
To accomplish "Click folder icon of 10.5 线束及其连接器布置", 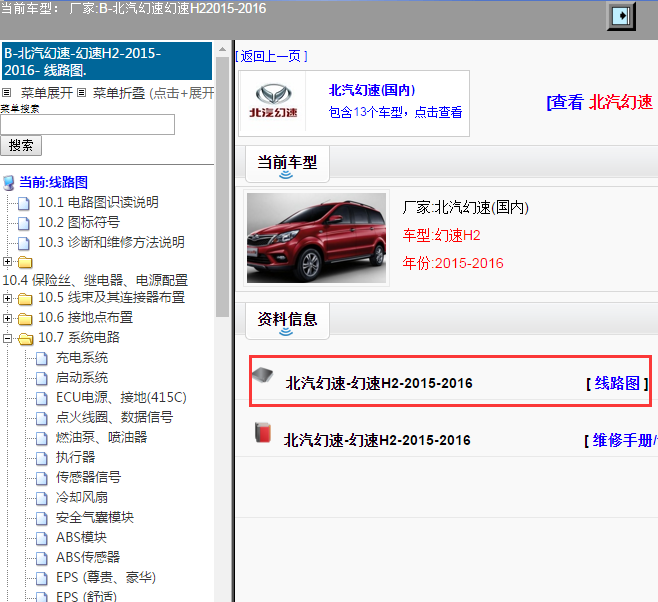I will point(25,299).
